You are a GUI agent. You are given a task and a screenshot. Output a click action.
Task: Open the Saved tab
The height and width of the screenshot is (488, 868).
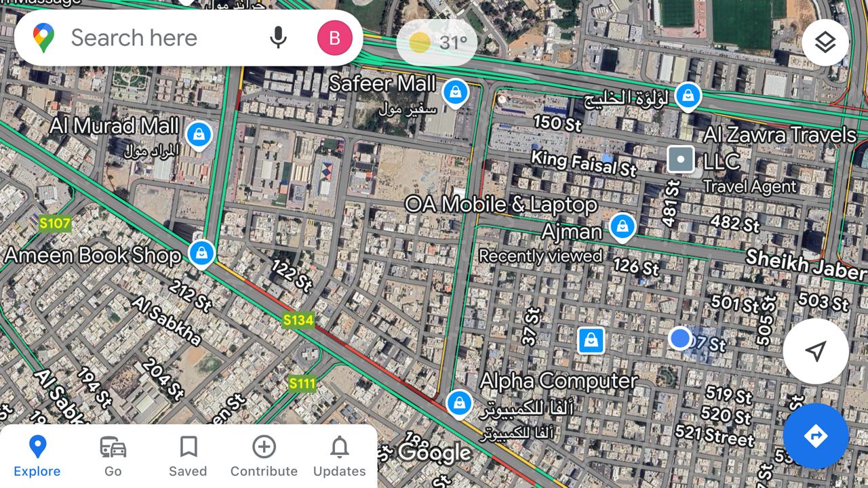click(x=188, y=457)
